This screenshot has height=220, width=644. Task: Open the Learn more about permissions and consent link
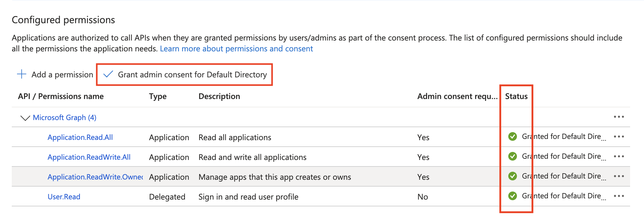click(237, 49)
